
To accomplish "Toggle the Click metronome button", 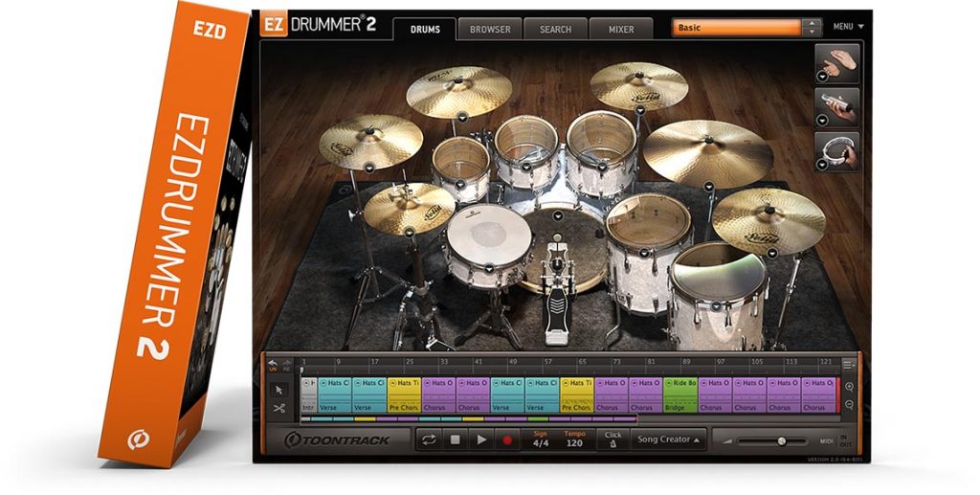I will pos(613,439).
